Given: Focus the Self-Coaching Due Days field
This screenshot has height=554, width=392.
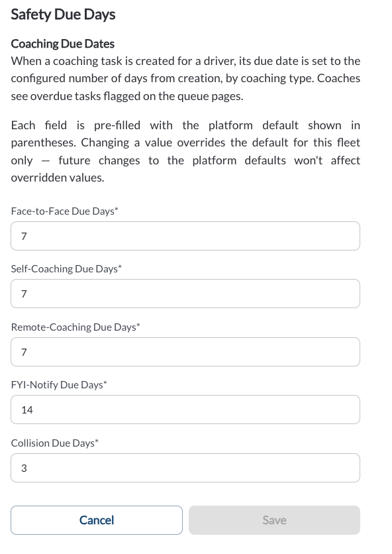Looking at the screenshot, I should click(185, 294).
